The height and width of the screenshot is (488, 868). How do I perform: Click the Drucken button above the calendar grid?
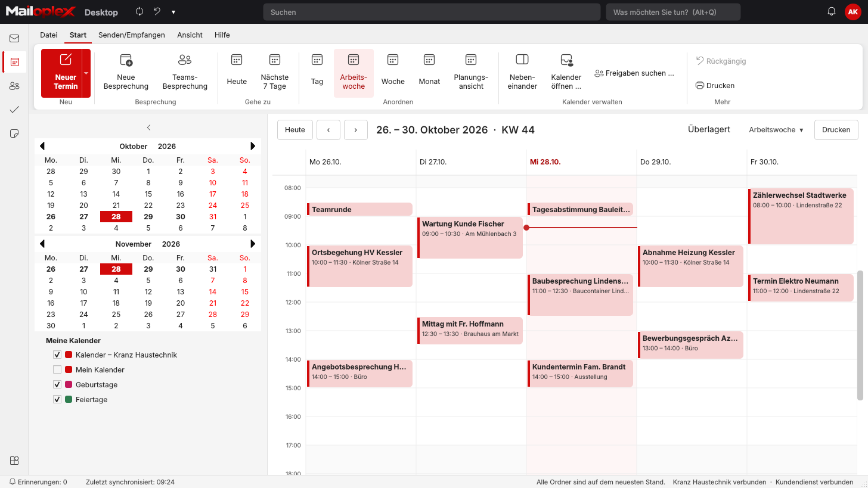click(x=836, y=130)
